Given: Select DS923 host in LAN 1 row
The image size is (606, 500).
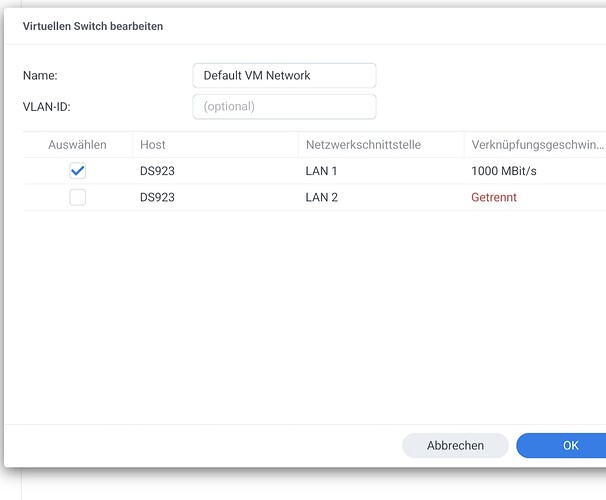Looking at the screenshot, I should 157,171.
